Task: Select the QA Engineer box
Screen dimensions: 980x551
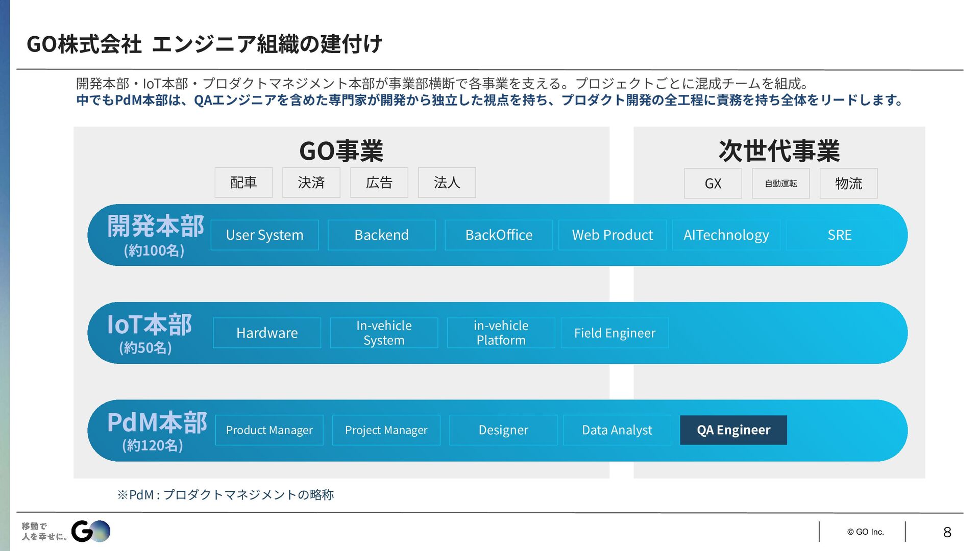Action: click(x=733, y=430)
